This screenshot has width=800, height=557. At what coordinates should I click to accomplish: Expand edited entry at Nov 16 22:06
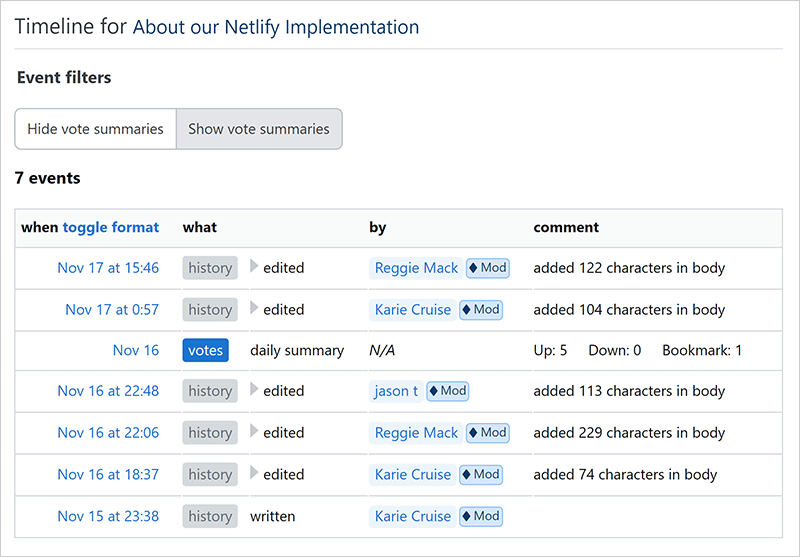click(254, 432)
